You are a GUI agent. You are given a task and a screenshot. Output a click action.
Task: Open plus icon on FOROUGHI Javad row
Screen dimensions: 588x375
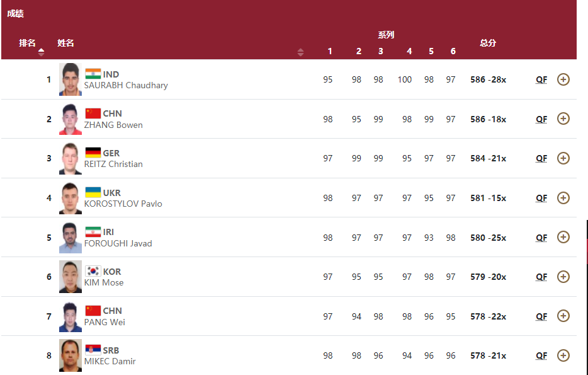(x=563, y=237)
